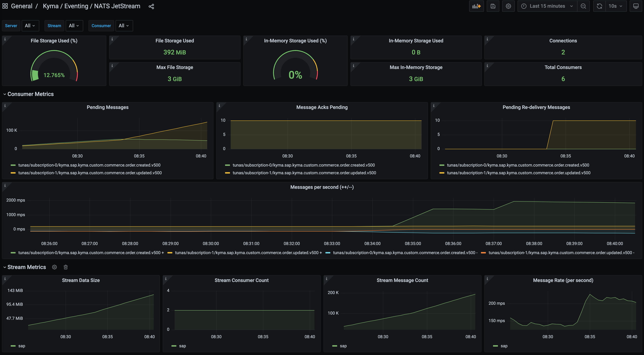Share dashboard via the share icon
This screenshot has height=355, width=644.
(151, 6)
